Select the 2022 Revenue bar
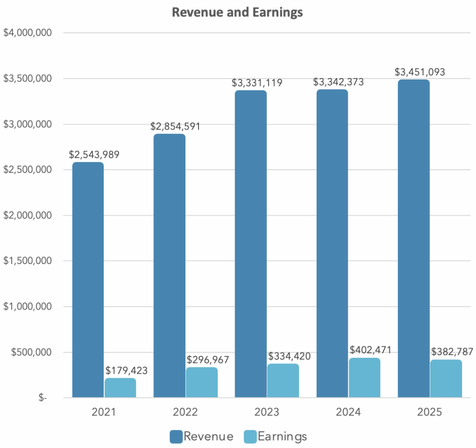This screenshot has width=476, height=448. 169,266
